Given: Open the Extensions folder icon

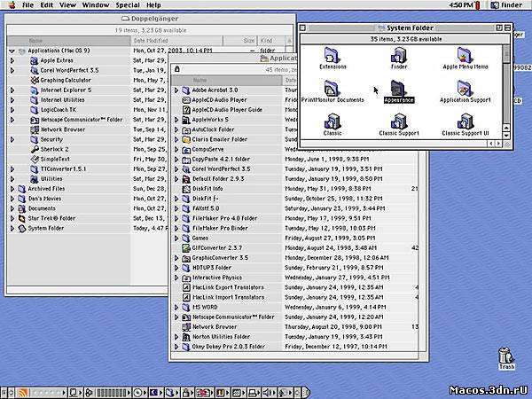Looking at the screenshot, I should coord(332,55).
